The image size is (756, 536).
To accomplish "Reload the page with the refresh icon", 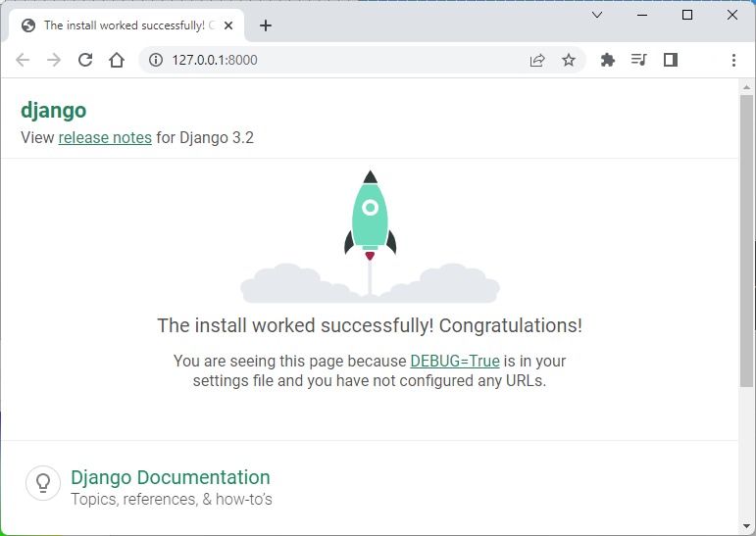I will tap(85, 60).
